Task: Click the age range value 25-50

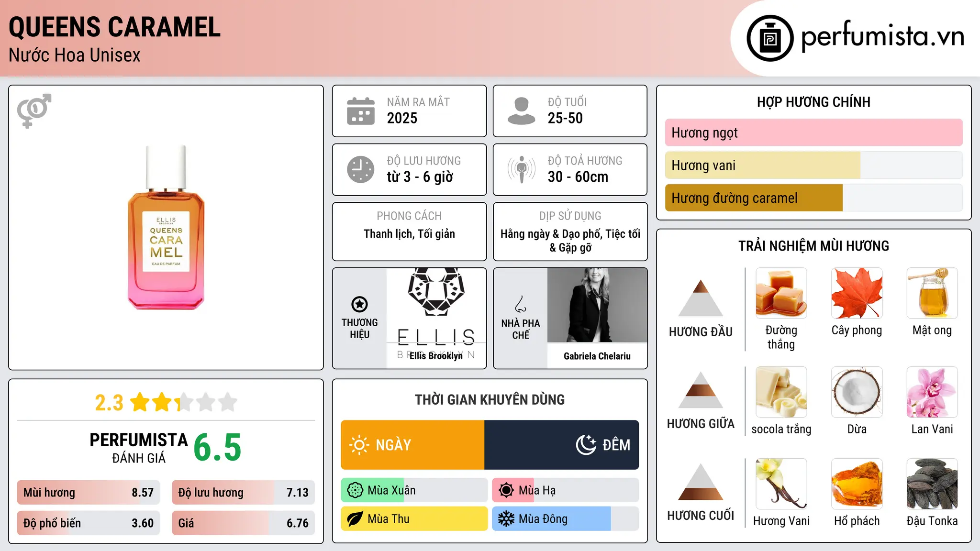Action: [565, 118]
